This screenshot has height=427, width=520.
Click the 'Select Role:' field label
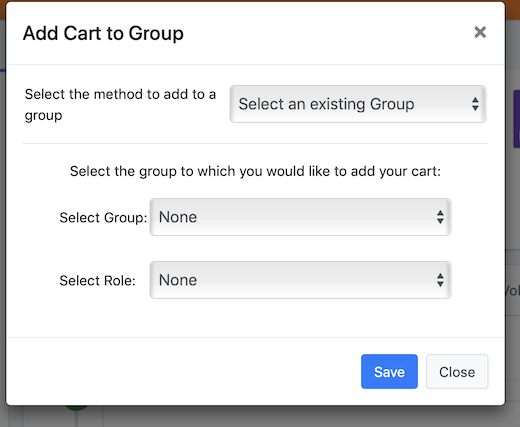click(x=97, y=281)
